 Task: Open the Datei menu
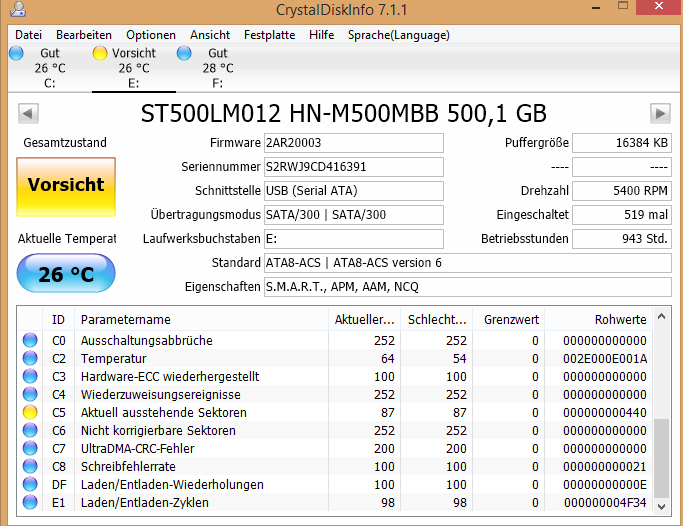(x=28, y=35)
